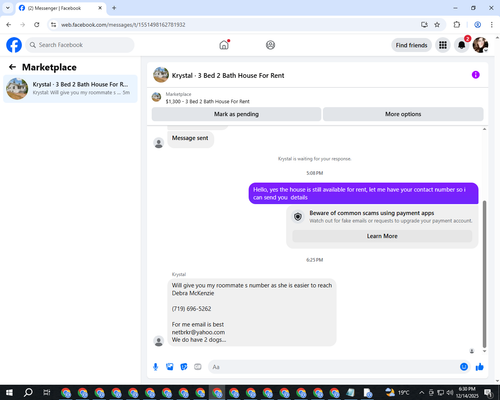This screenshot has width=500, height=400.
Task: Click the More options button
Action: click(x=403, y=114)
